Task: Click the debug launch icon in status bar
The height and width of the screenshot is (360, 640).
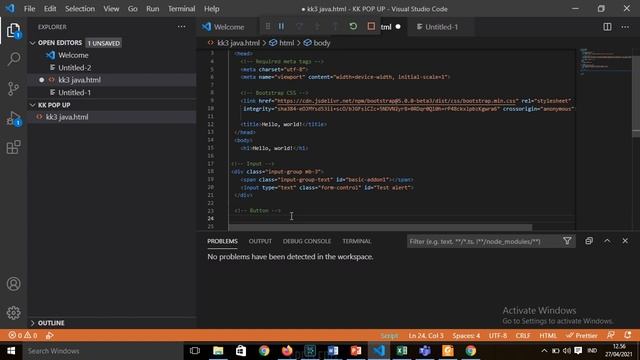Action: pos(50,336)
